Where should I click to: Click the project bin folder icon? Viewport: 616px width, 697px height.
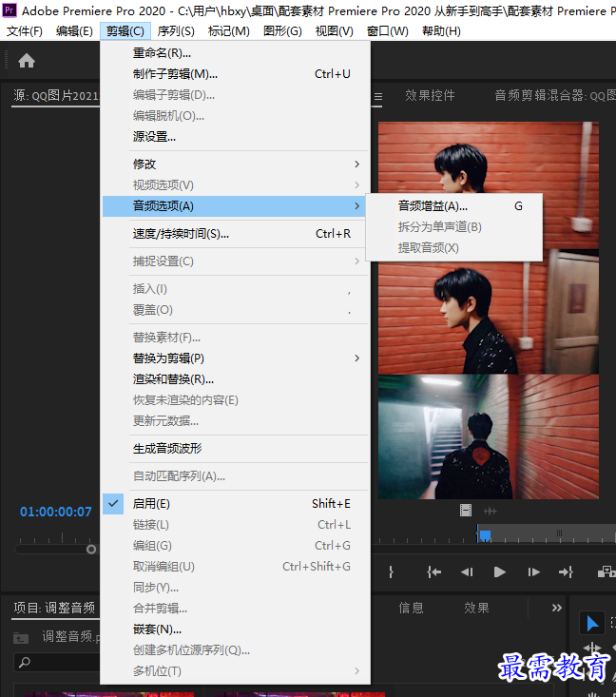21,638
